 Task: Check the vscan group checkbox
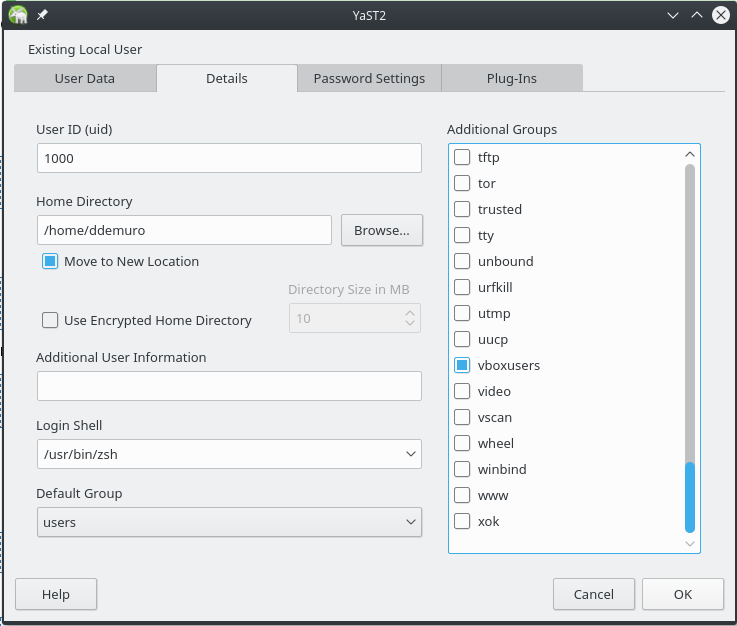(462, 417)
